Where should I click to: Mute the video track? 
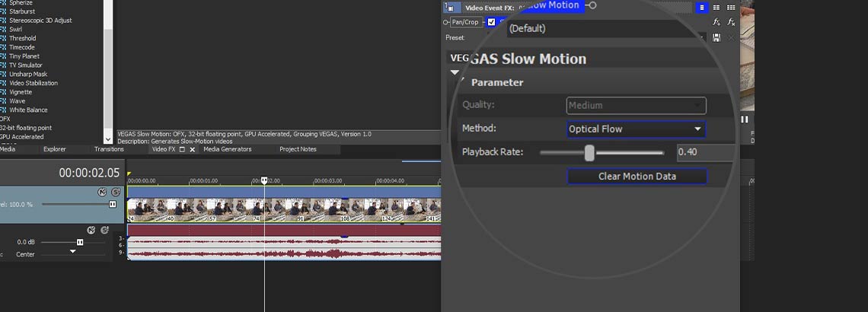102,192
